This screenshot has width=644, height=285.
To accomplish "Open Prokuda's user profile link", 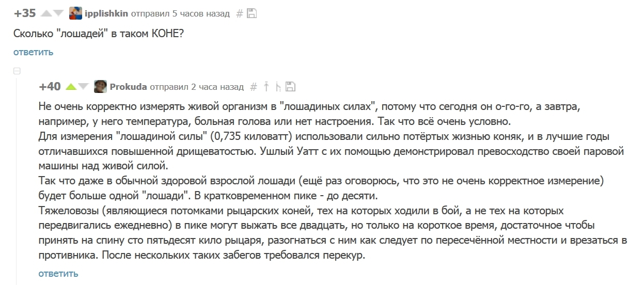I will click(x=129, y=87).
